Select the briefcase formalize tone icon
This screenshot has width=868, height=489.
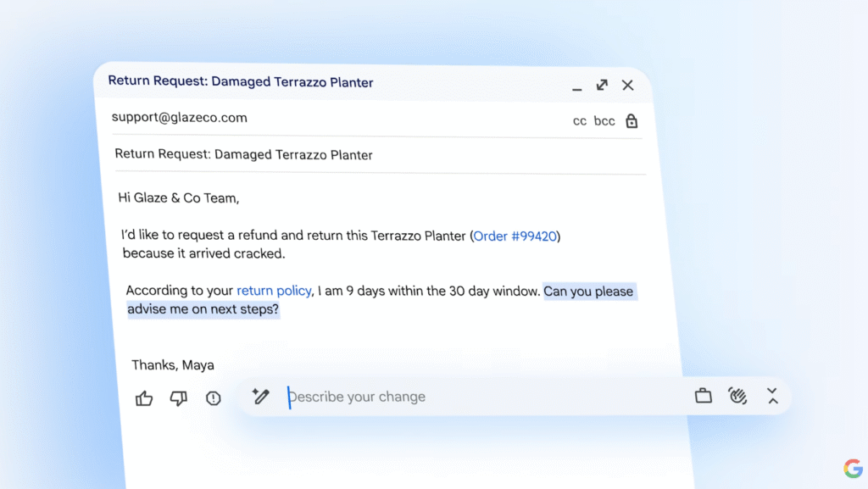(703, 396)
